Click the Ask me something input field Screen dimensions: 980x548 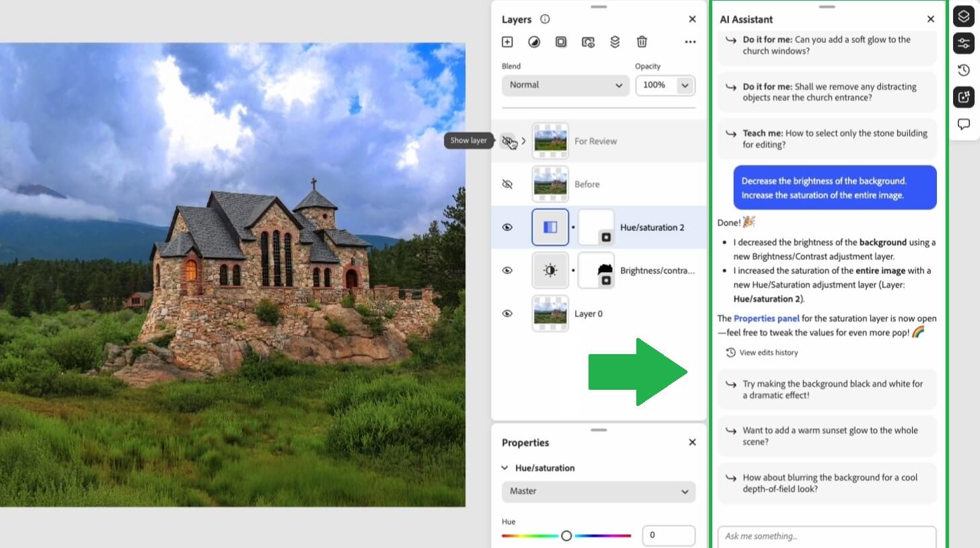point(826,536)
